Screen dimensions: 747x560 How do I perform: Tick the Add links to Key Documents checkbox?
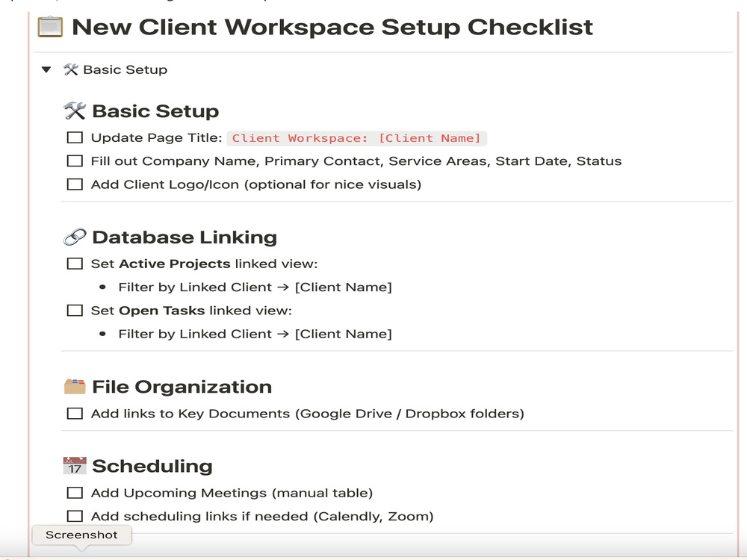75,414
